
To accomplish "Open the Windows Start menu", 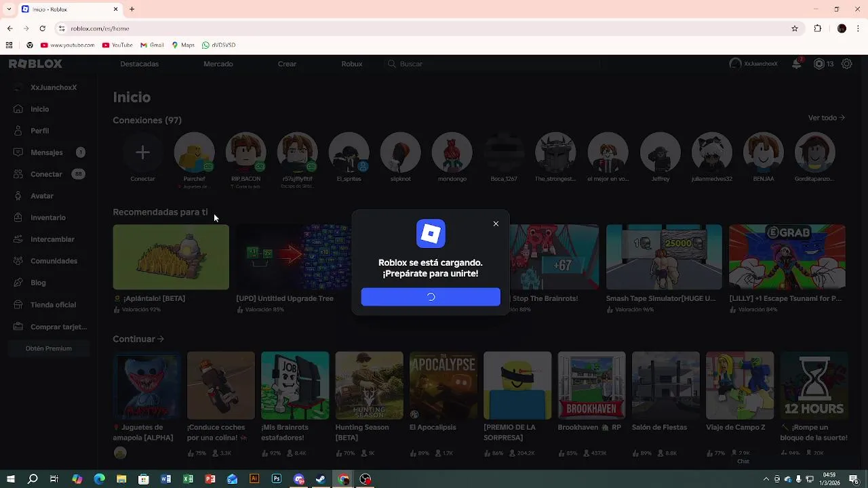I will (10, 479).
